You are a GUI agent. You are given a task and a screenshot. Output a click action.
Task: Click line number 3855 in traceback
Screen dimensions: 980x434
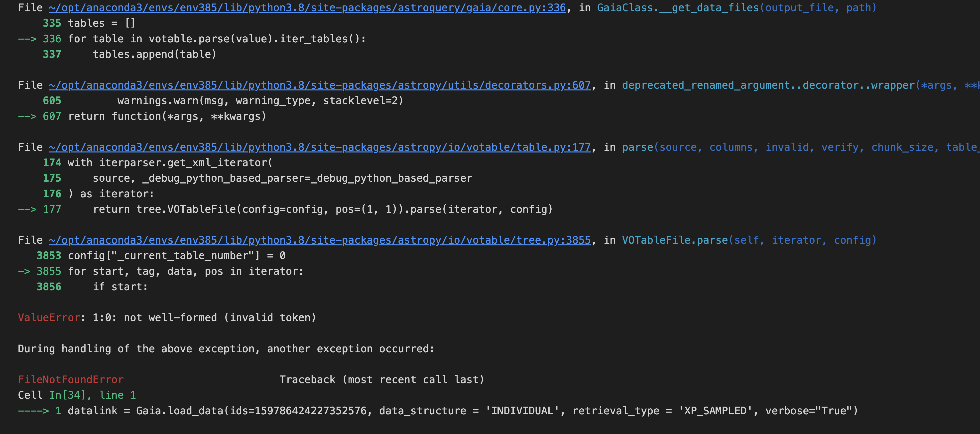pos(49,271)
